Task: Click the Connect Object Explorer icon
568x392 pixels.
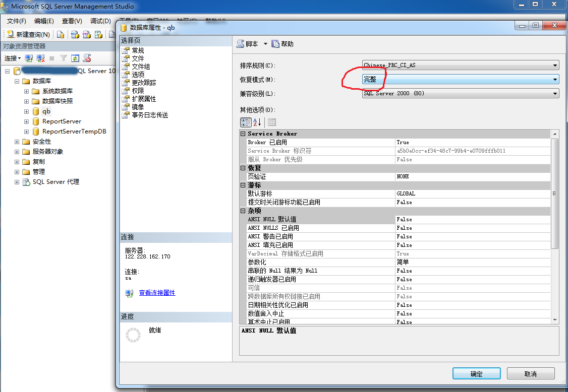Action: coord(29,58)
